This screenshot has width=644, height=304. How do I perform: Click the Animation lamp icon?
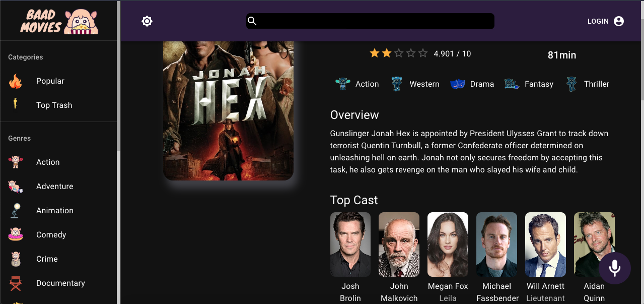(16, 211)
